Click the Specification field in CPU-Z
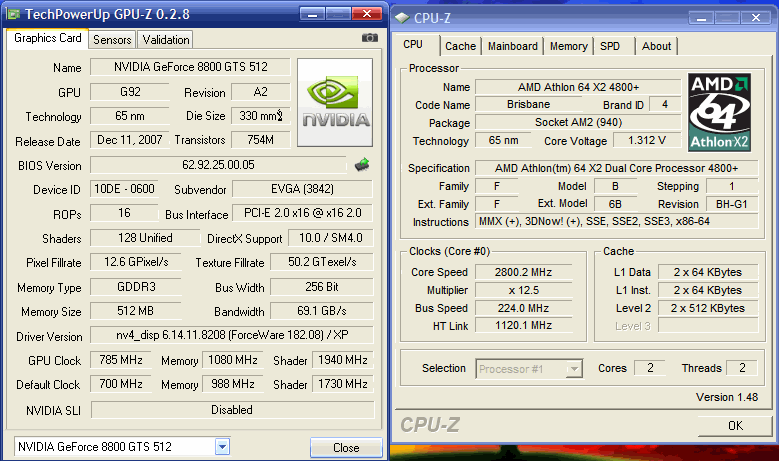The height and width of the screenshot is (461, 779). (617, 168)
